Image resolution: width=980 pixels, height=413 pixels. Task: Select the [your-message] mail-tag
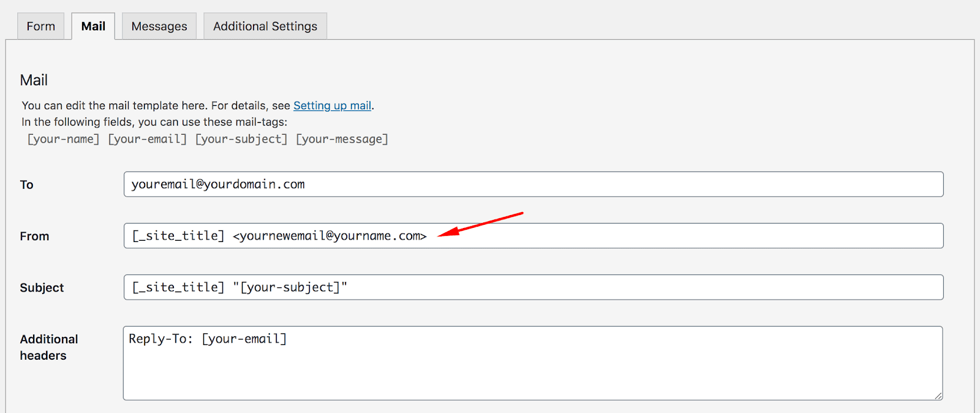point(342,139)
